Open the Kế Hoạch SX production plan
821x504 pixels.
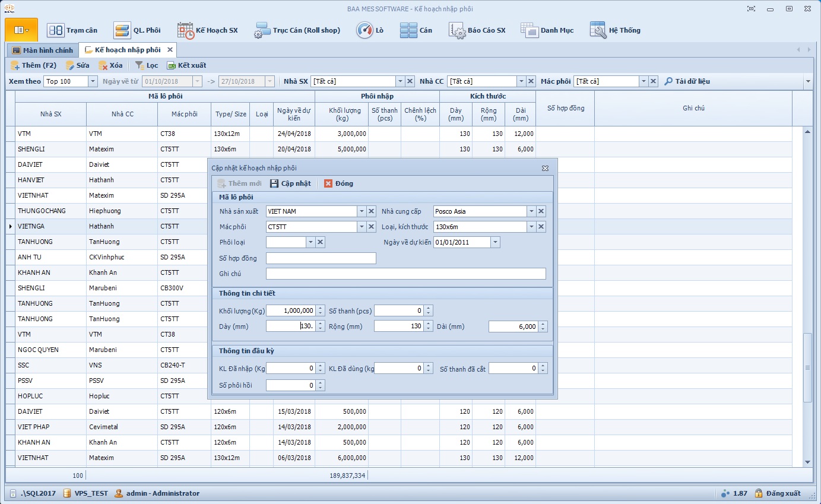207,30
